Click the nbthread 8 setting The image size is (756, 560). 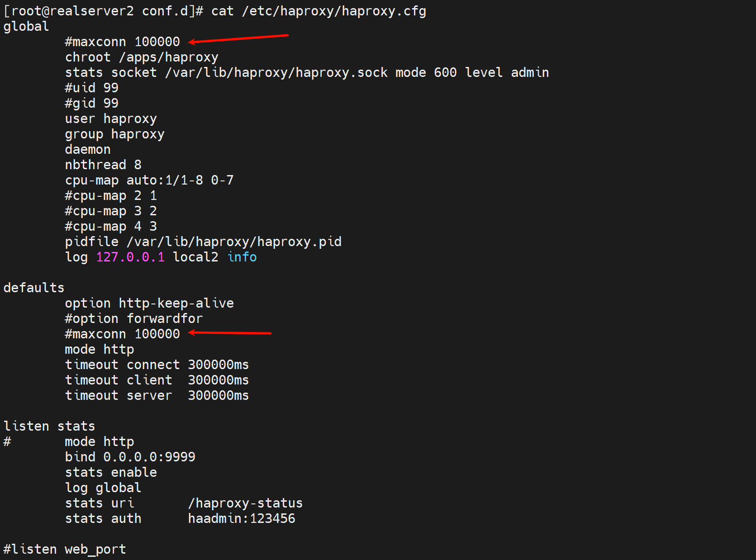coord(103,165)
